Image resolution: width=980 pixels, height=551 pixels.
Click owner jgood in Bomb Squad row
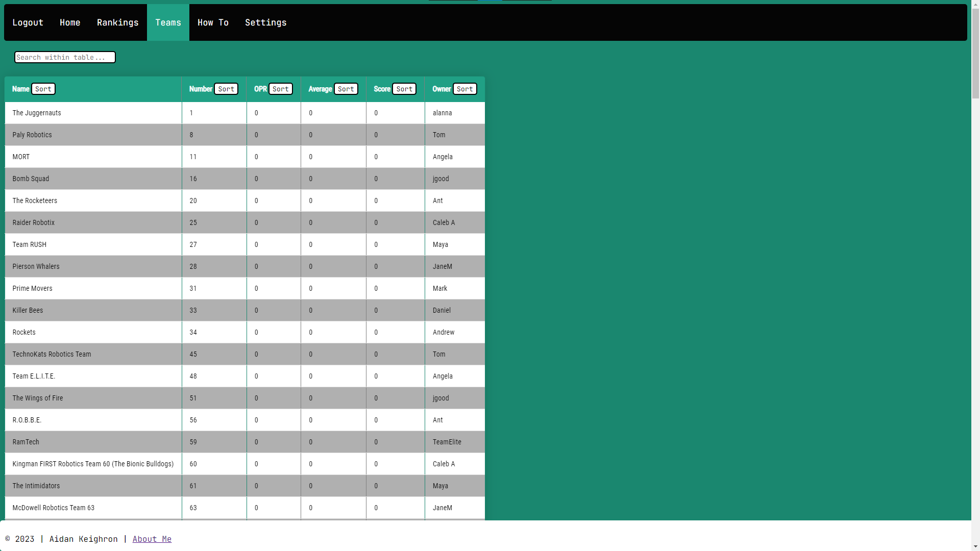click(x=440, y=179)
